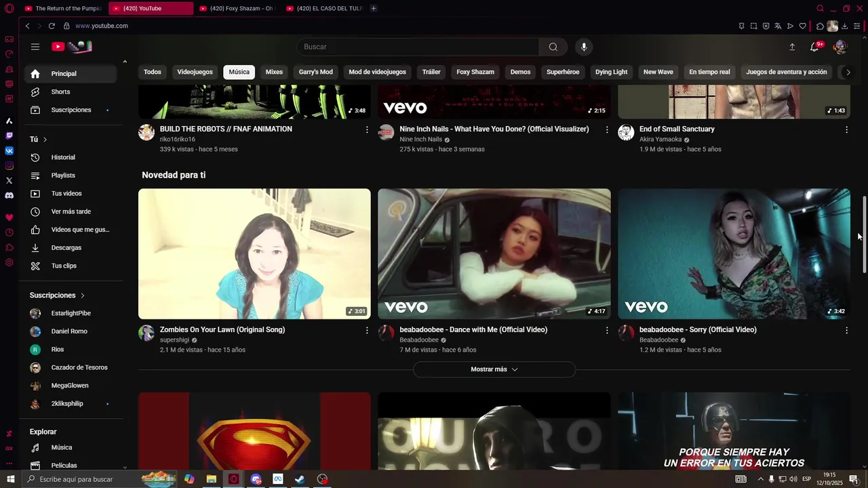
Task: Expand the Tú section chevron
Action: pyautogui.click(x=45, y=140)
